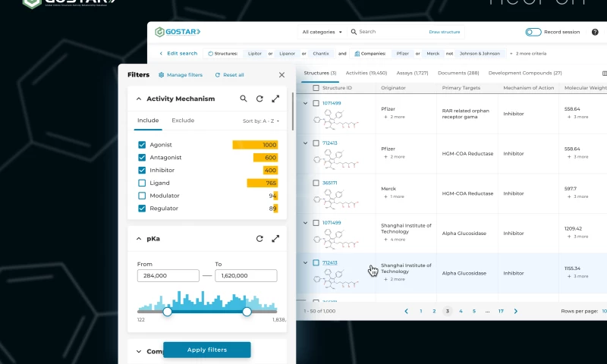Open the Sort by A-Z dropdown
The width and height of the screenshot is (607, 364).
coord(261,121)
